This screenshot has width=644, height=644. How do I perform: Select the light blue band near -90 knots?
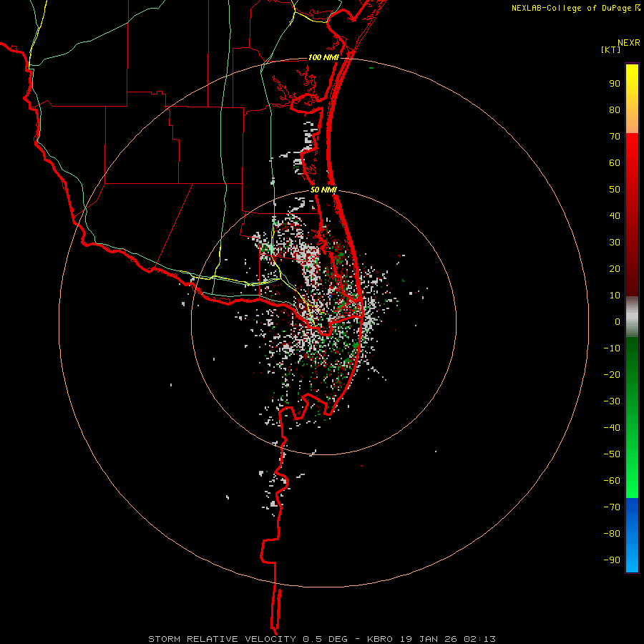[632, 559]
